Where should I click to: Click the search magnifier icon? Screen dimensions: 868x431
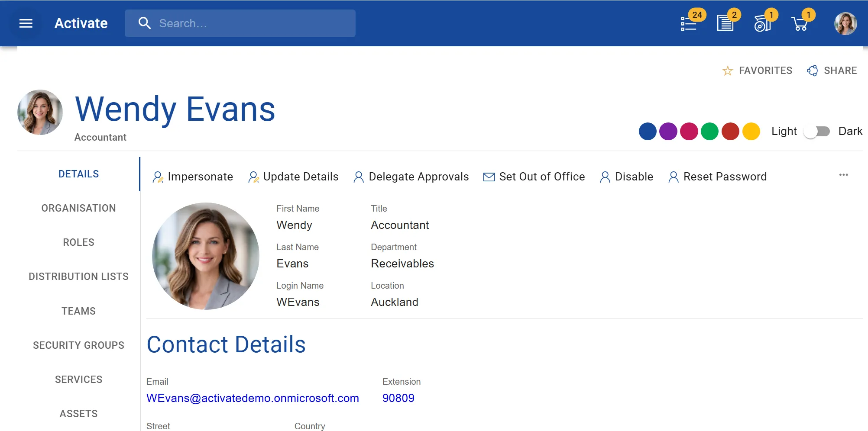[144, 23]
